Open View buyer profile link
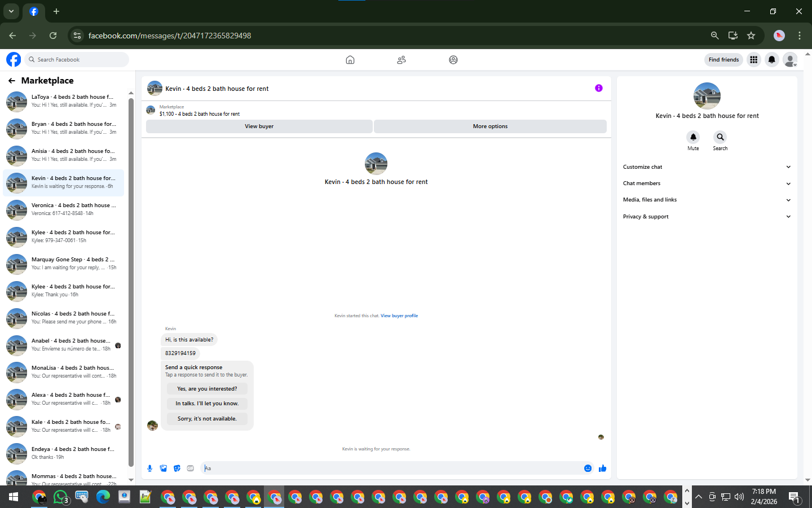Image resolution: width=812 pixels, height=508 pixels. [x=399, y=316]
